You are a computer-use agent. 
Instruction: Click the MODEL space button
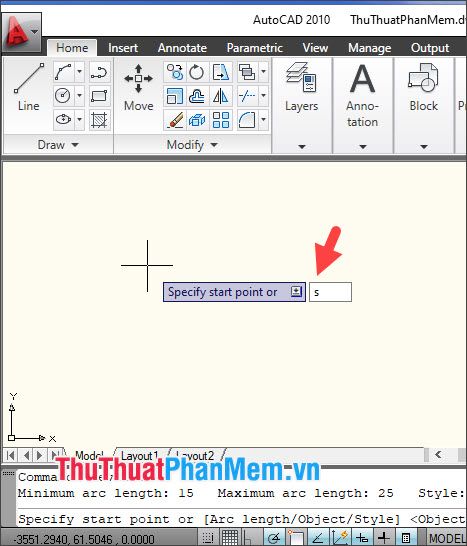[447, 538]
